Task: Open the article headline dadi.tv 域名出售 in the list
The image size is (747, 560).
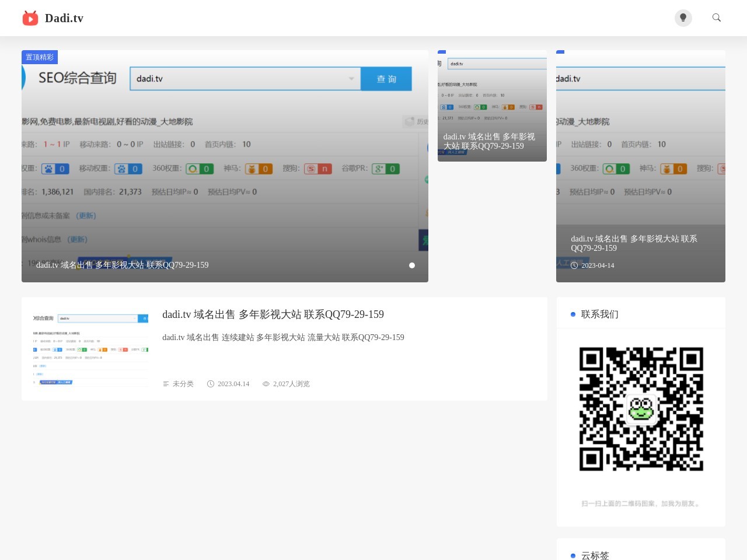Action: (273, 314)
